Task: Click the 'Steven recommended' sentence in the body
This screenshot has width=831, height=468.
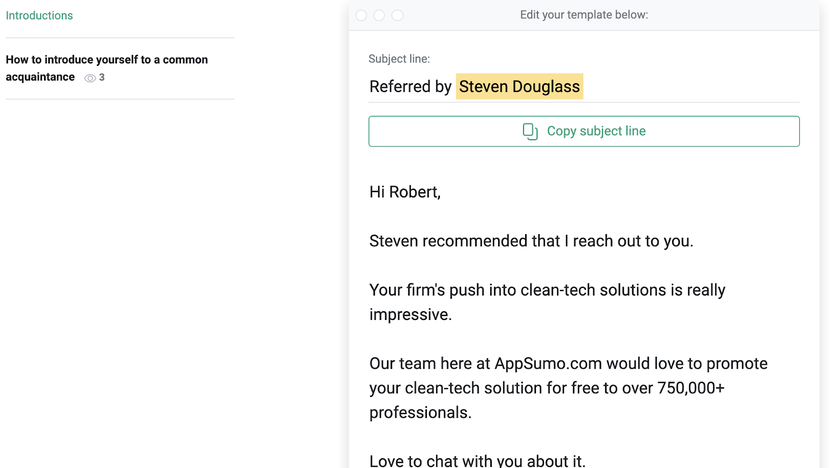Action: click(531, 241)
